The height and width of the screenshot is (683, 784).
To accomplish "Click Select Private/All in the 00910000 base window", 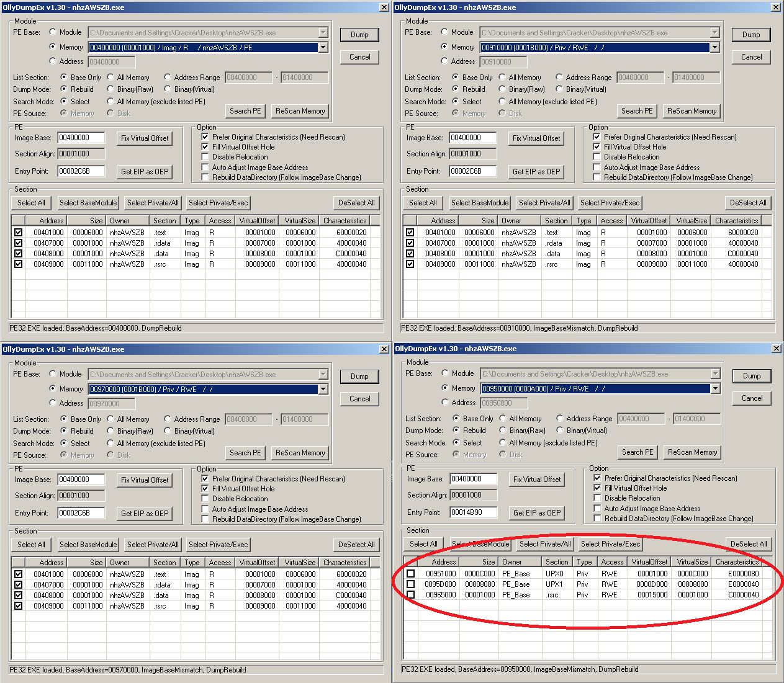I will [x=544, y=203].
